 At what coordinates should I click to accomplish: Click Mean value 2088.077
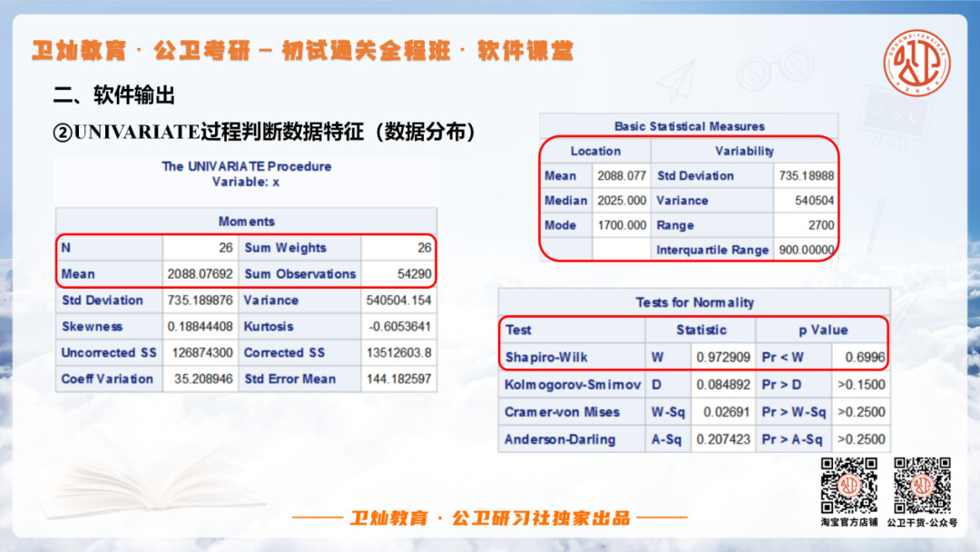click(622, 175)
